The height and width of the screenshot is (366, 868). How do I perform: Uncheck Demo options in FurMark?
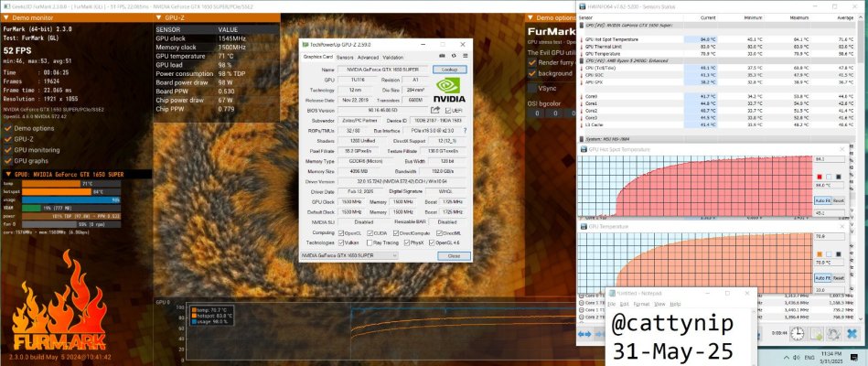pyautogui.click(x=7, y=128)
